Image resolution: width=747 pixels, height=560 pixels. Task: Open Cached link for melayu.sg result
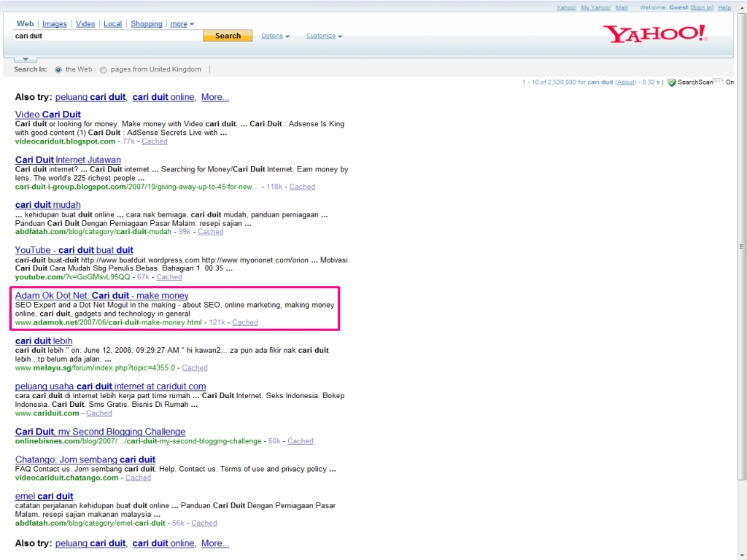pyautogui.click(x=195, y=368)
